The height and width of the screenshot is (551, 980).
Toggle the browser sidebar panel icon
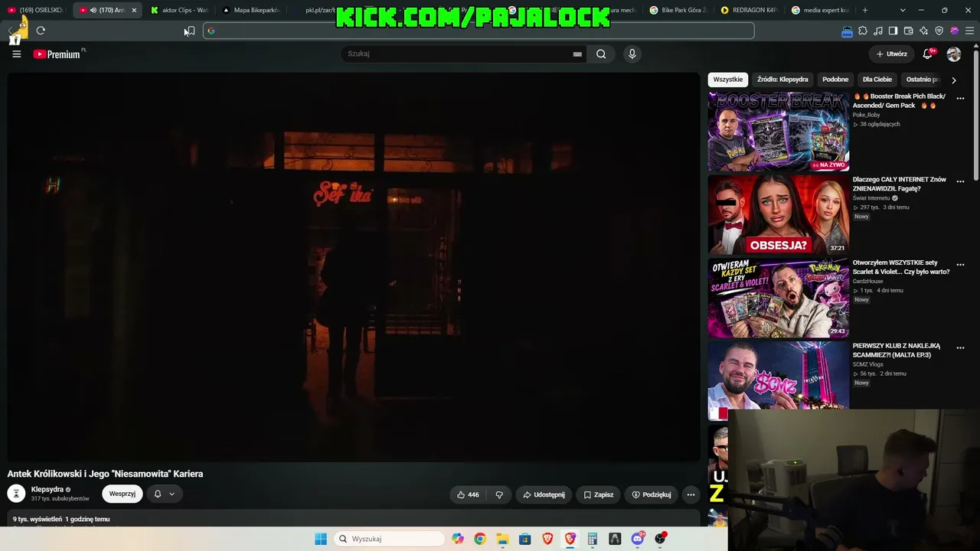(x=893, y=31)
